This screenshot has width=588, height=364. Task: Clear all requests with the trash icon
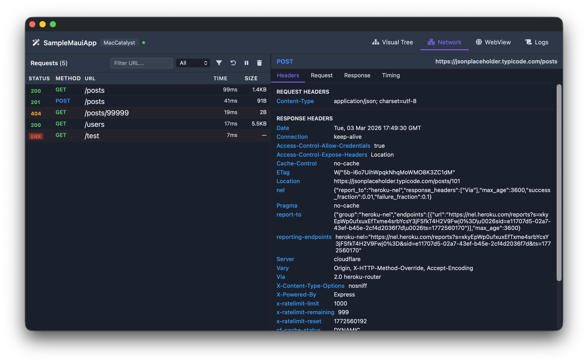click(x=259, y=63)
